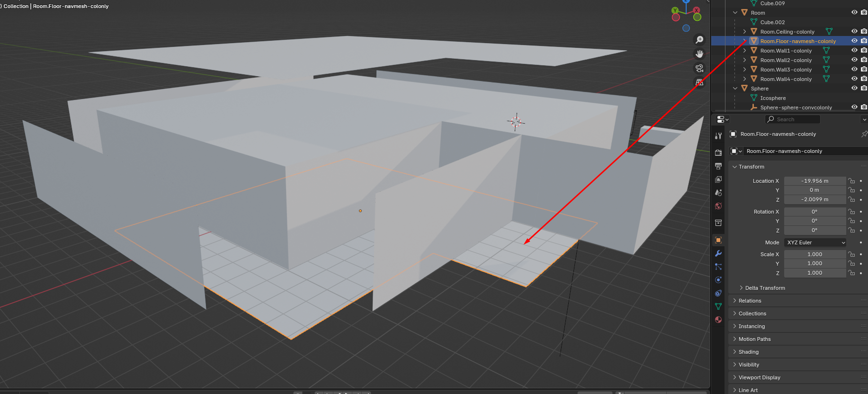Expand the Shading panel
The width and height of the screenshot is (868, 394).
[734, 352]
